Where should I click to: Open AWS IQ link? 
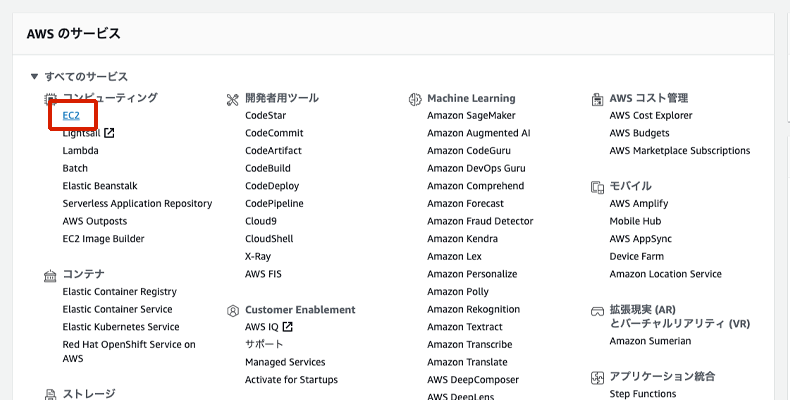tap(261, 327)
